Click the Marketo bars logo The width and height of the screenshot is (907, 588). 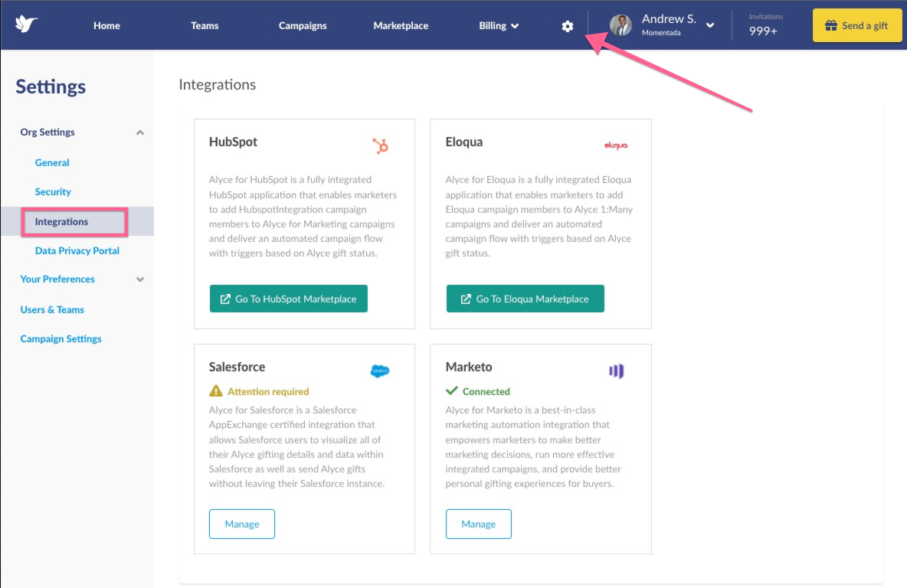(616, 371)
